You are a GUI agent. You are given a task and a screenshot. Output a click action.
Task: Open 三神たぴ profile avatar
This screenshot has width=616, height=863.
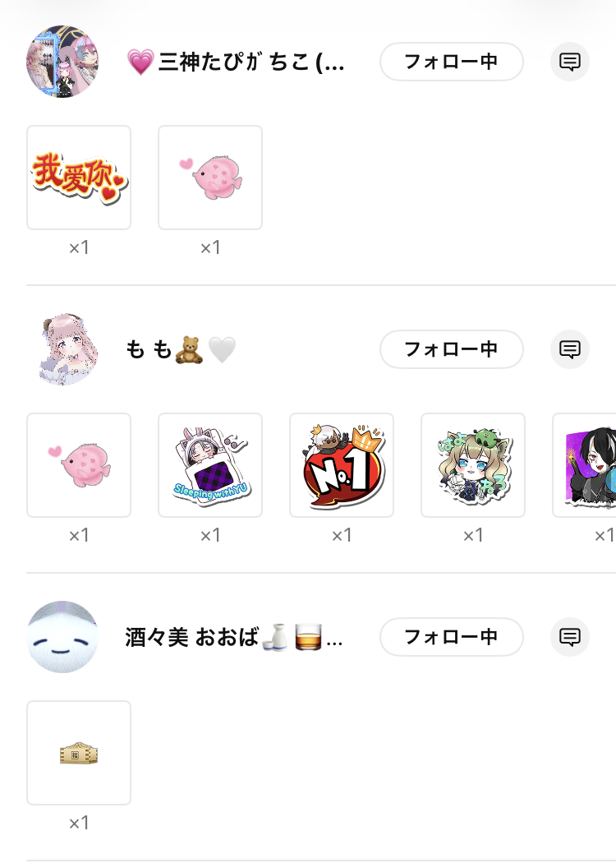click(x=62, y=62)
